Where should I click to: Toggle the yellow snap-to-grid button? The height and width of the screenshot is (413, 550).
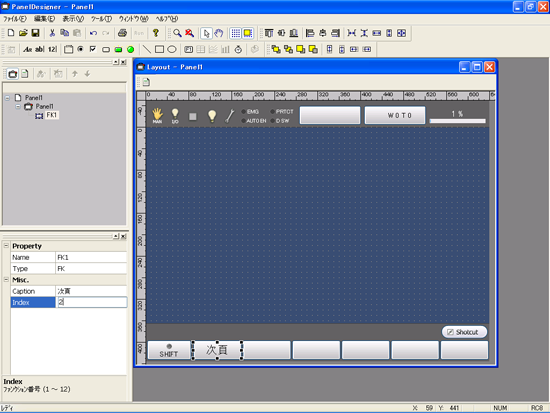248,33
